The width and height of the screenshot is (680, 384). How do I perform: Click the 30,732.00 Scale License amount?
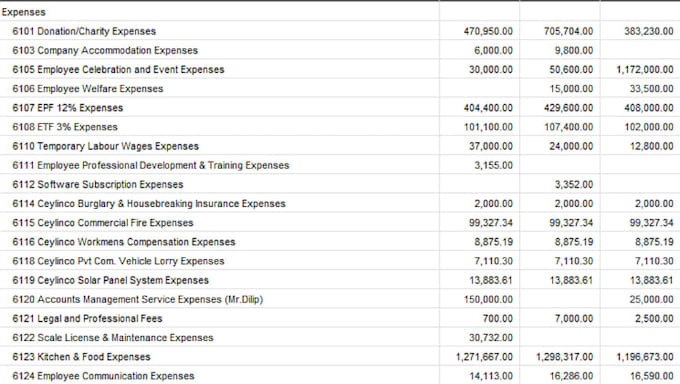coord(490,337)
